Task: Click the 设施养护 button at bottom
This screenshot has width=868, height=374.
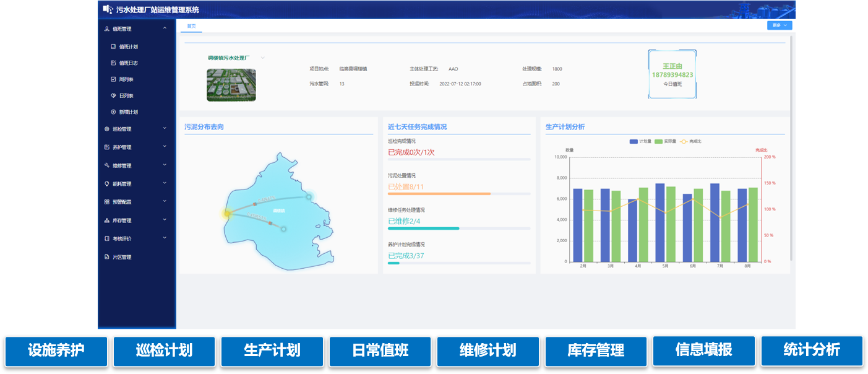Action: pos(56,350)
